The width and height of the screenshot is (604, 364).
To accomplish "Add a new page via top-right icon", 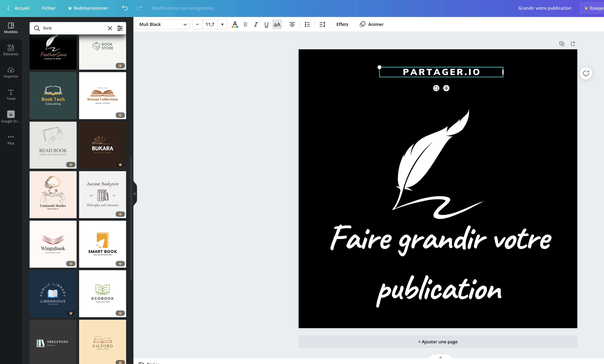I will [573, 44].
